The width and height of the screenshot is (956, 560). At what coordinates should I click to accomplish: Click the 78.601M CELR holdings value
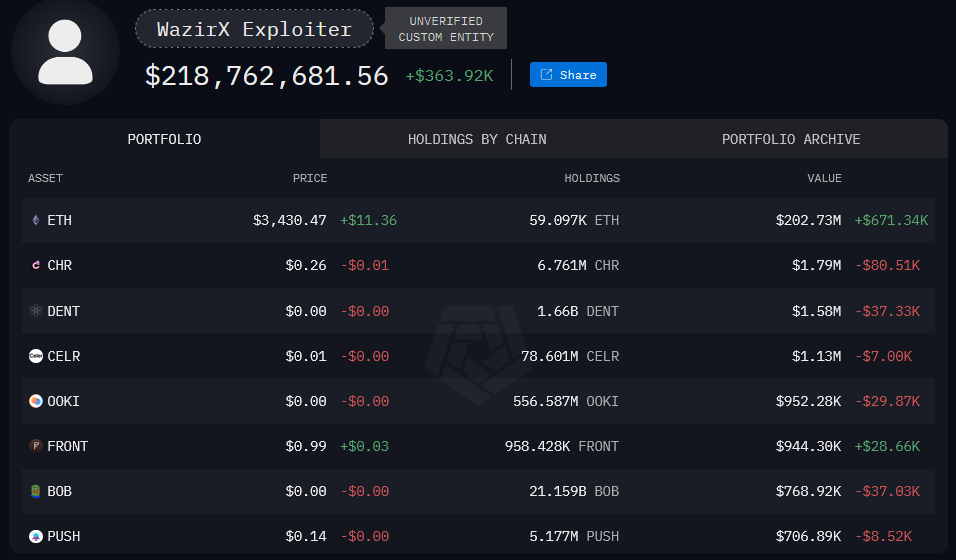[570, 356]
